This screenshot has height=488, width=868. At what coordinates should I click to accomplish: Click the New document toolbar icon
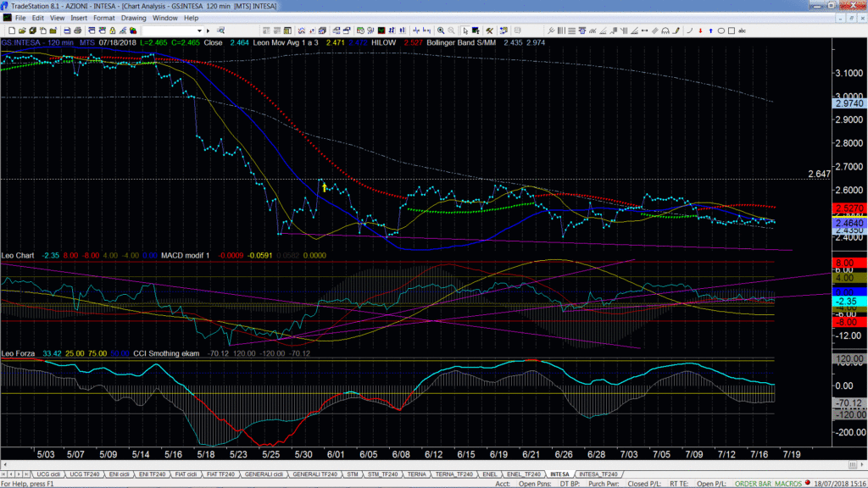click(x=12, y=31)
